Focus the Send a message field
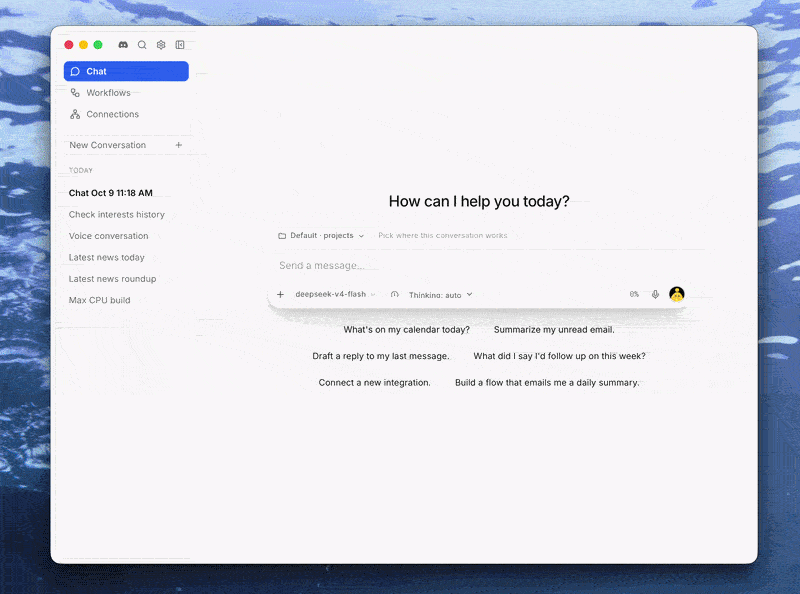The image size is (800, 594). pos(480,265)
